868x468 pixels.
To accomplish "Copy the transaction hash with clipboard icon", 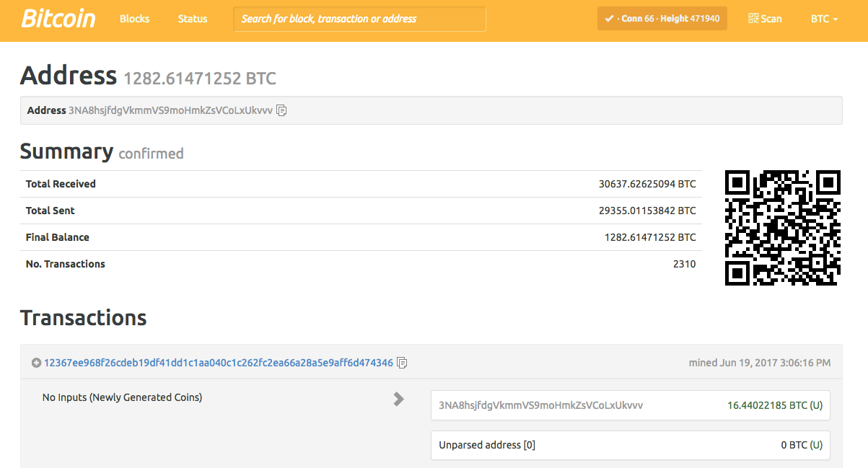I will [403, 363].
